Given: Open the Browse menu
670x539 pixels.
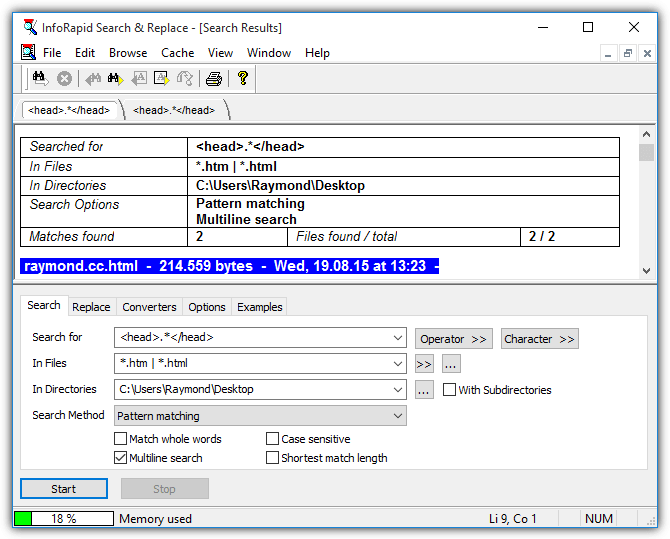Looking at the screenshot, I should (128, 53).
